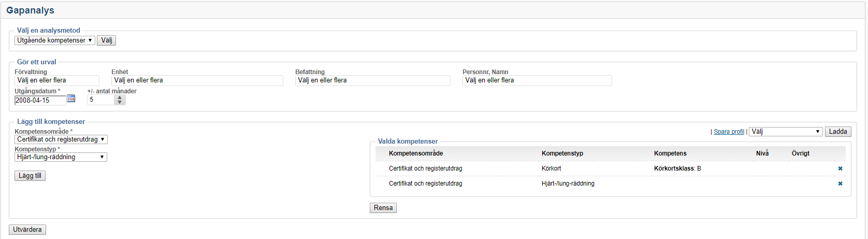The height and width of the screenshot is (239, 868).
Task: Click the Spara profil link
Action: click(x=729, y=132)
